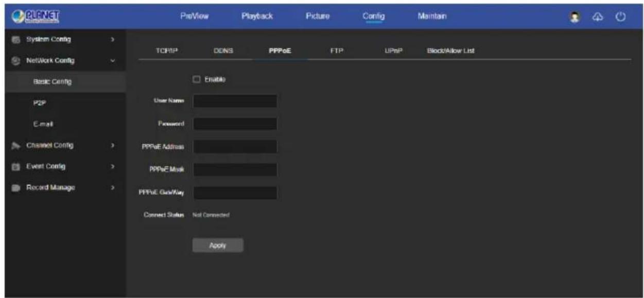Screen dimensions: 644x298
Task: Switch to the DDNS tab
Action: (222, 51)
